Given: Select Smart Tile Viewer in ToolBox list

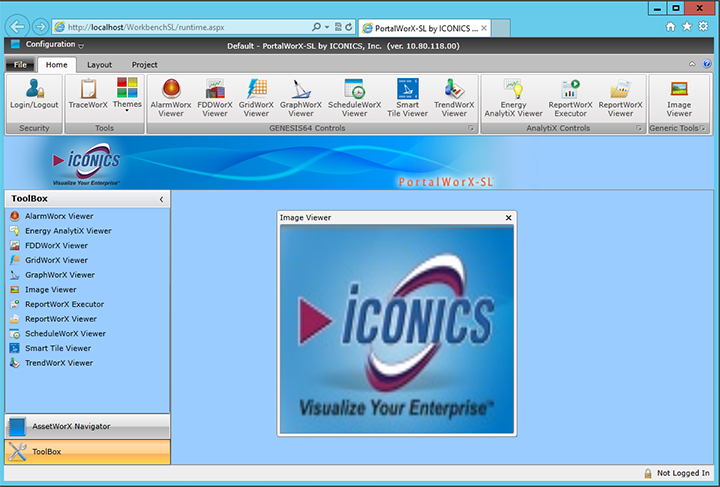Looking at the screenshot, I should pyautogui.click(x=87, y=348).
